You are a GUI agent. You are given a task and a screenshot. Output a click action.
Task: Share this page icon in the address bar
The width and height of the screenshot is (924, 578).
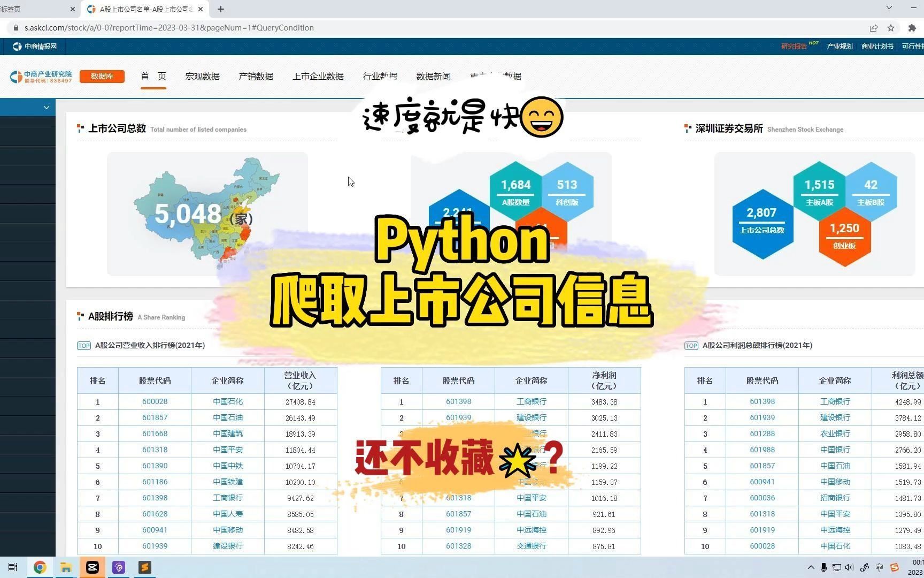(874, 28)
